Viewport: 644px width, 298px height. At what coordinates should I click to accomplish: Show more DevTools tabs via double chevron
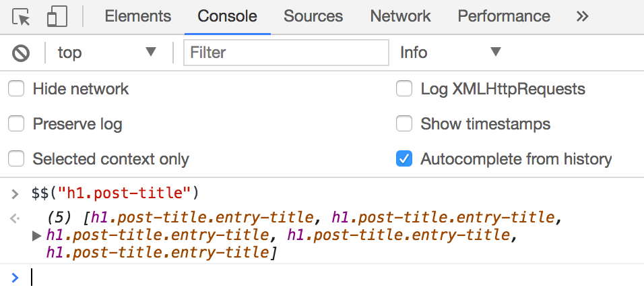click(583, 16)
